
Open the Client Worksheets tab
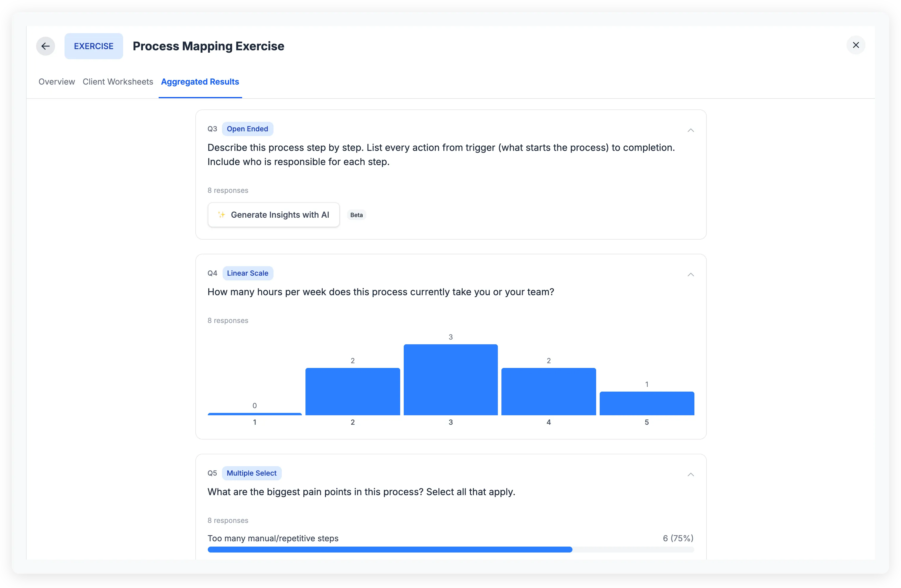(118, 82)
